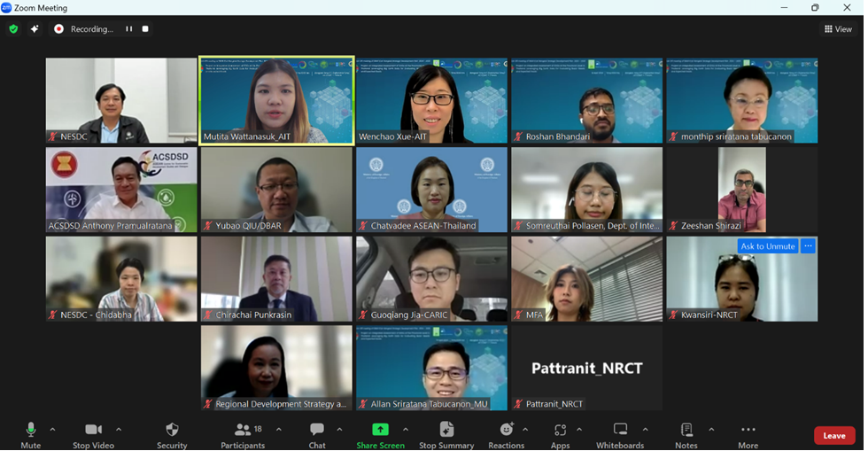Select MFA participant video tile
868x451 pixels.
pyautogui.click(x=586, y=279)
